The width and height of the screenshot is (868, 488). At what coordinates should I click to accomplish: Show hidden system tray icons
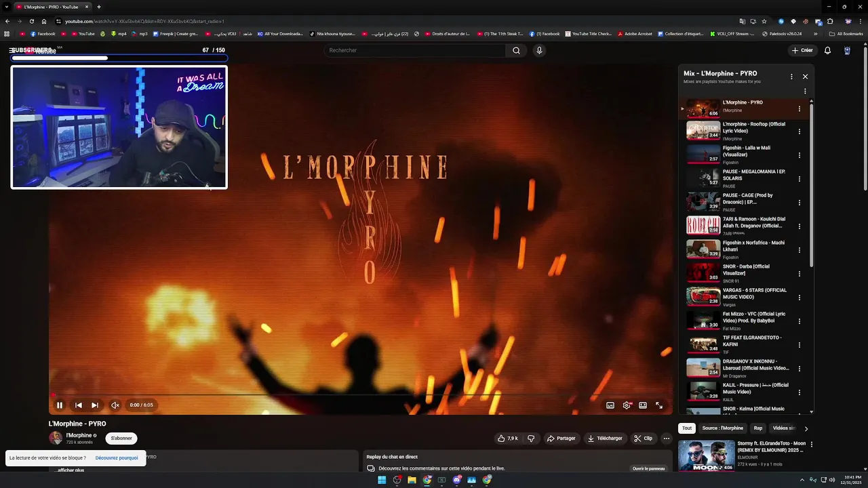click(804, 480)
